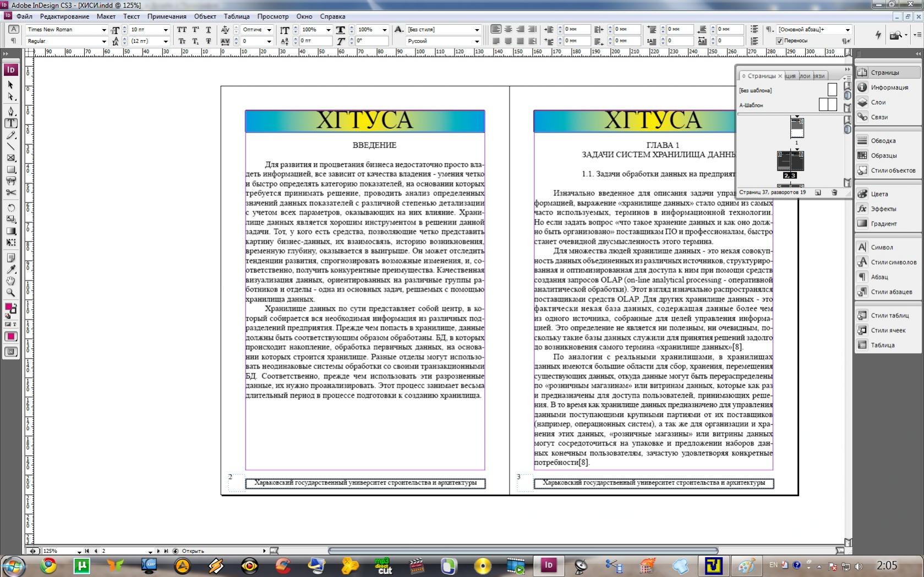924x577 pixels.
Task: Open Chrome from the Windows taskbar
Action: [48, 565]
